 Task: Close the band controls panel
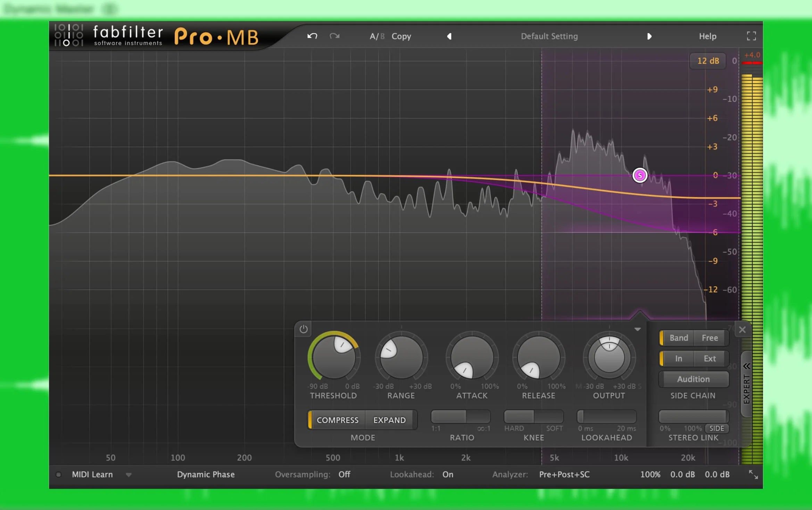[x=742, y=330]
